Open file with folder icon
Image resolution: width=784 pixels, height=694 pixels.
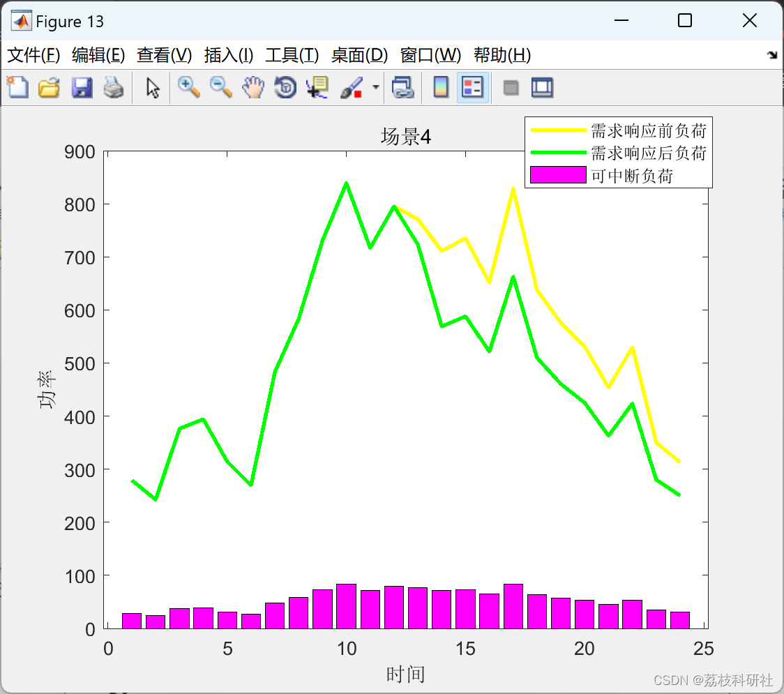tap(49, 87)
